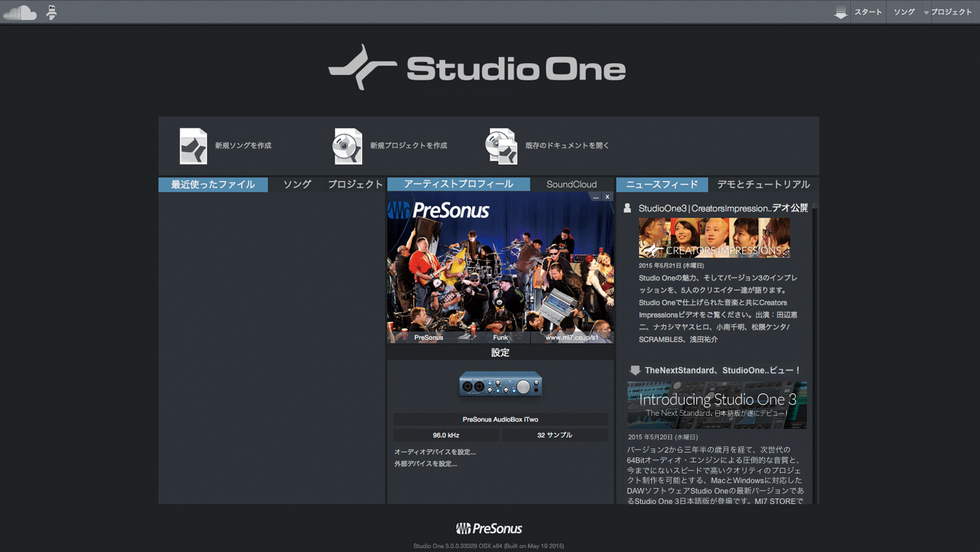The width and height of the screenshot is (980, 552).
Task: Click the 2015年5月20日 (水曜日) date text
Action: click(x=662, y=437)
